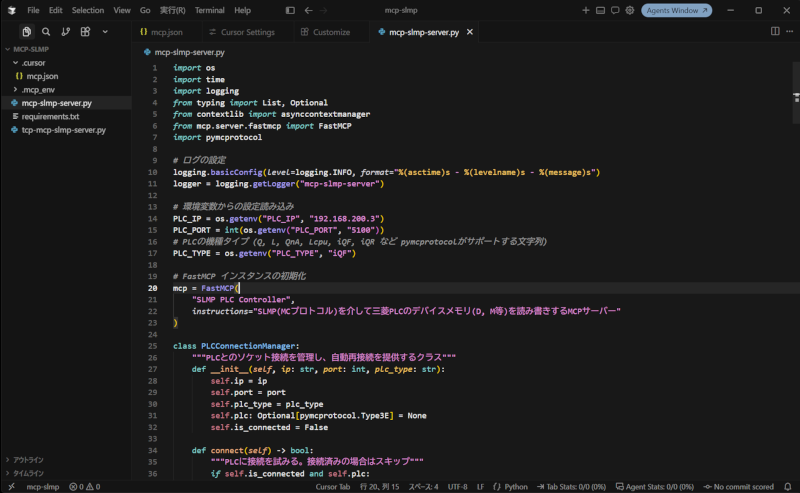Open the View menu
The width and height of the screenshot is (800, 493).
121,10
